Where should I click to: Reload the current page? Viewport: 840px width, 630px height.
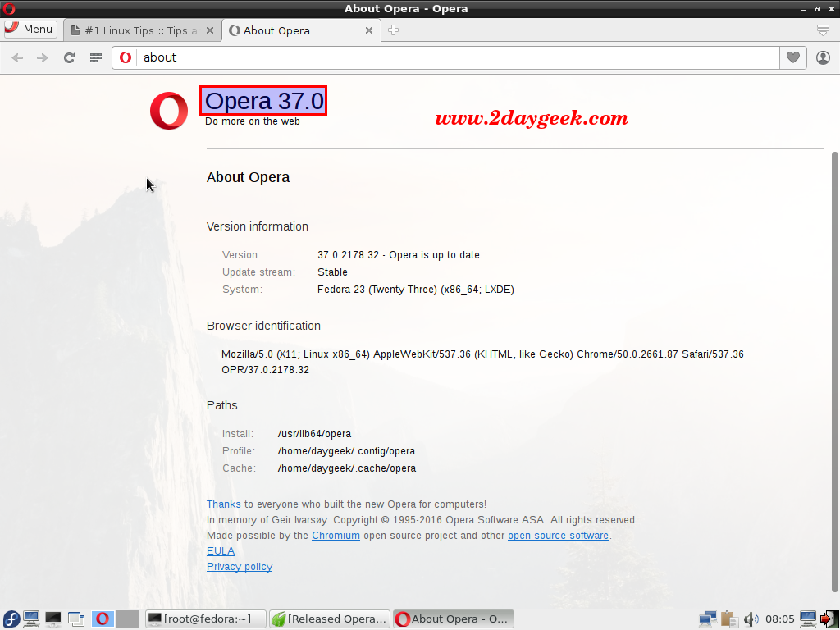pos(69,57)
